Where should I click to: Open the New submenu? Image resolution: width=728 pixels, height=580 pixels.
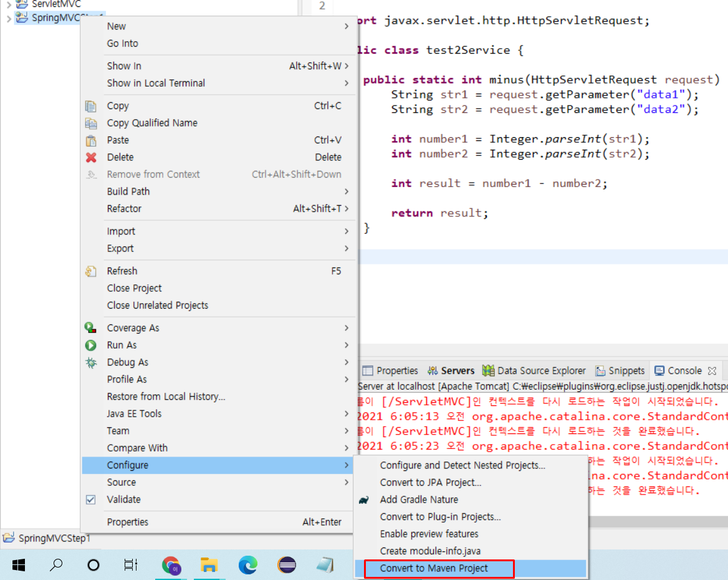tap(218, 26)
